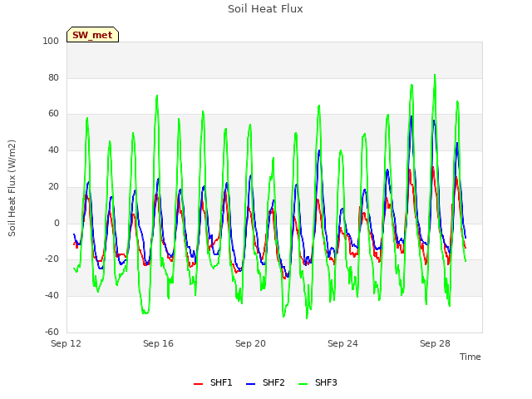Screen dimensions: 532x399
Task: Click the Sep 20 x-axis tick label
Action: [250, 343]
